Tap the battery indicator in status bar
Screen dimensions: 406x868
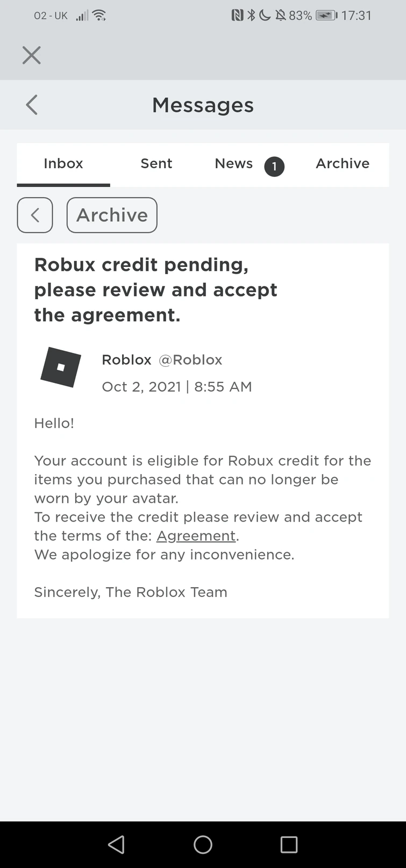coord(326,16)
